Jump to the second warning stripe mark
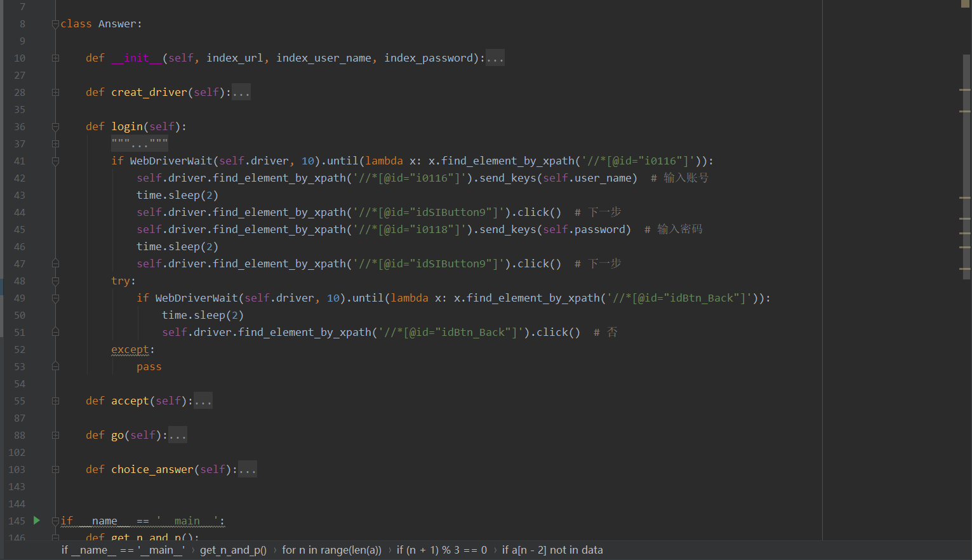 coord(965,111)
